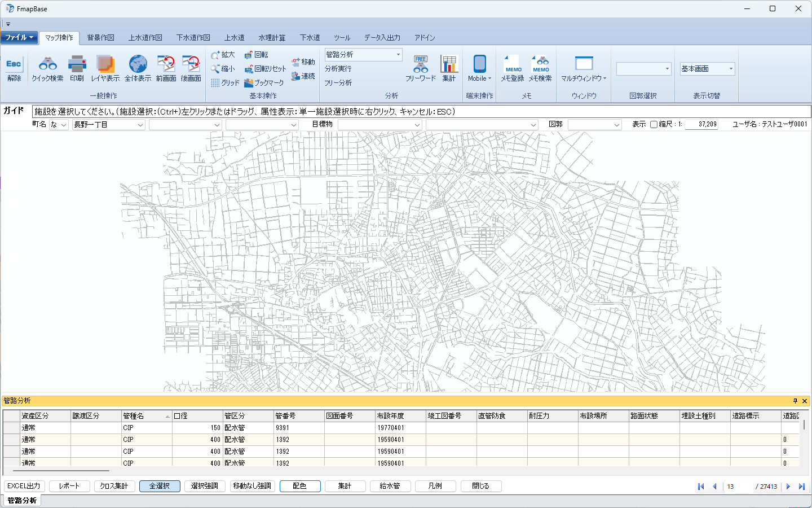Image resolution: width=812 pixels, height=508 pixels.
Task: Pin the 管路分析 panel with pushpin
Action: [x=795, y=401]
